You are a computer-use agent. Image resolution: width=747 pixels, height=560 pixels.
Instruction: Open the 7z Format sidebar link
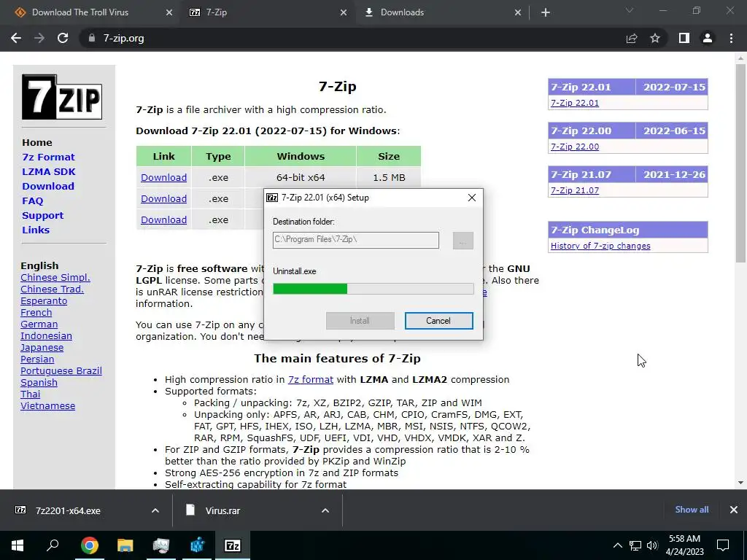(x=48, y=157)
